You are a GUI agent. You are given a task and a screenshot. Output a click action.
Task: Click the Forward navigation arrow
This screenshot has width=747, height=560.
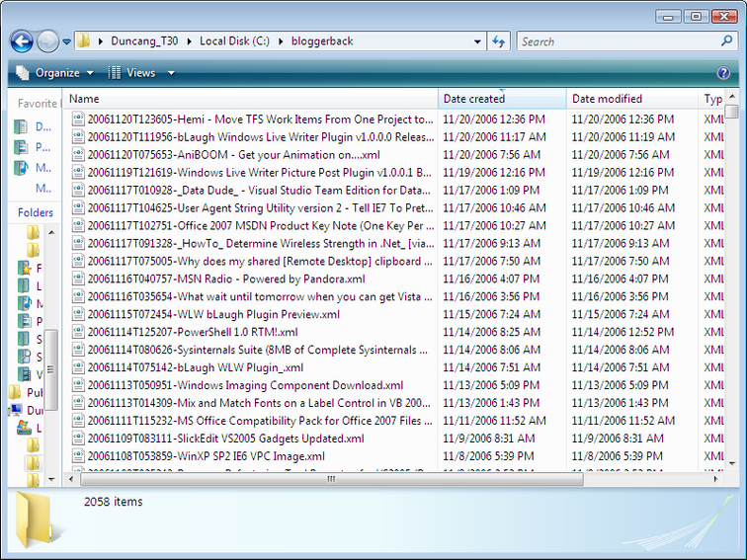tap(47, 41)
